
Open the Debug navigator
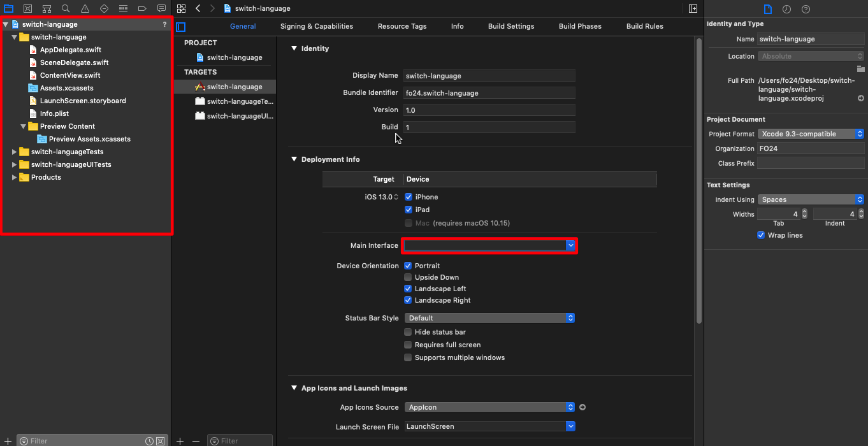click(123, 8)
